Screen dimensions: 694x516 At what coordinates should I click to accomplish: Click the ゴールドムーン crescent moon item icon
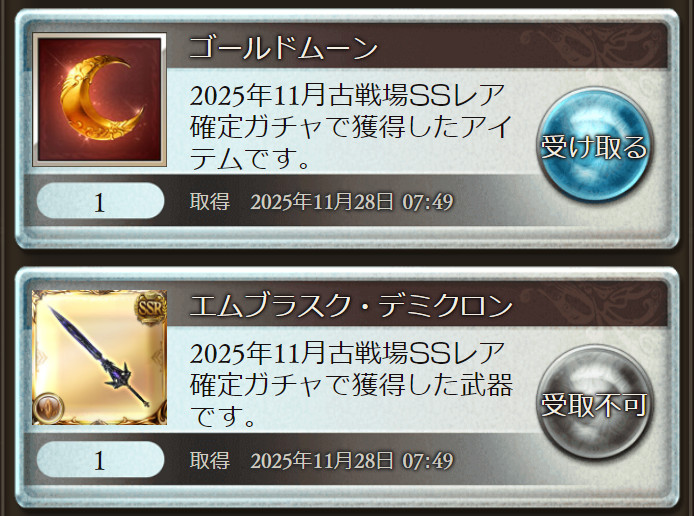[100, 99]
